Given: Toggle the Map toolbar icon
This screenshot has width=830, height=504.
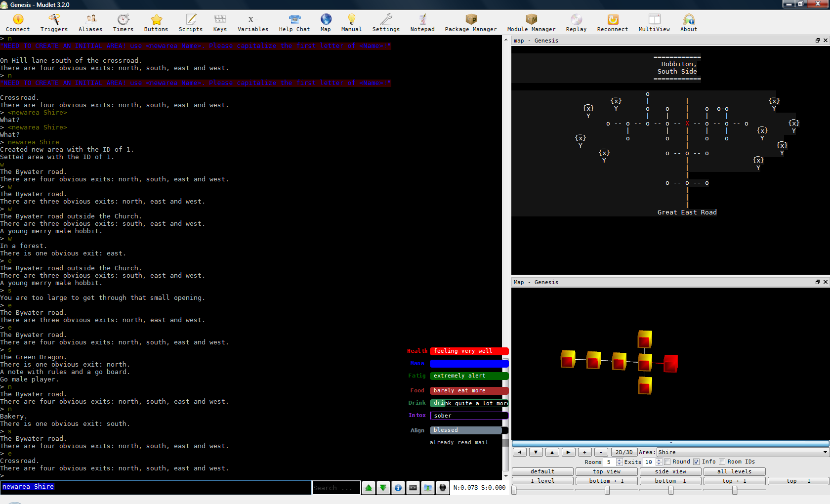Looking at the screenshot, I should 326,23.
